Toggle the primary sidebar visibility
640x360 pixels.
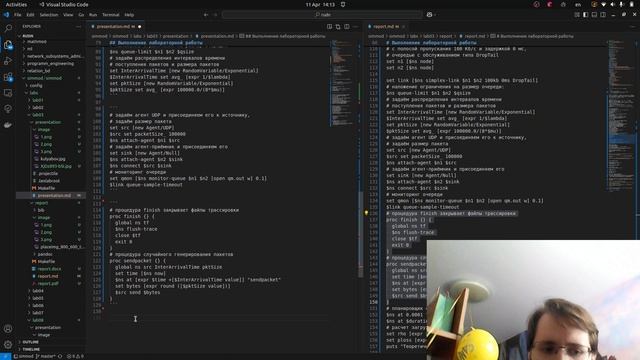click(x=586, y=15)
